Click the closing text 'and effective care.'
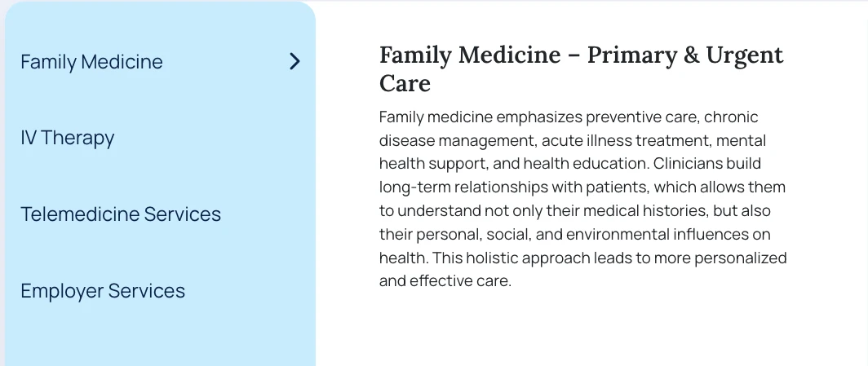This screenshot has height=366, width=868. [445, 281]
